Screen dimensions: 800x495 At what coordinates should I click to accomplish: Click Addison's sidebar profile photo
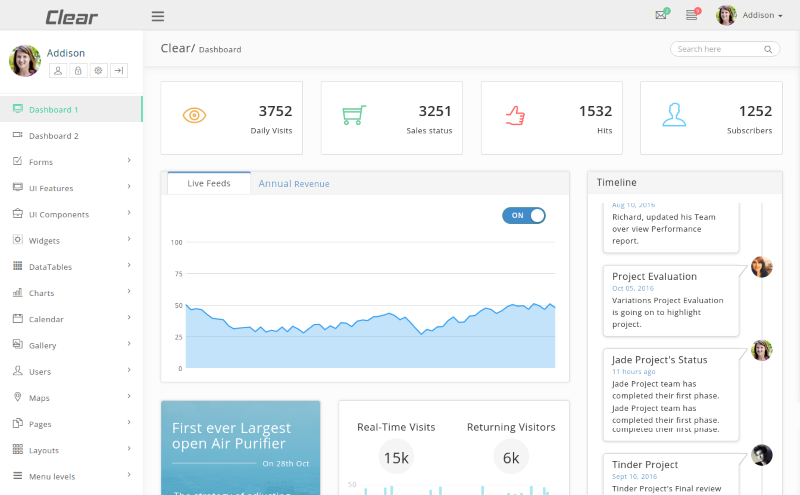[25, 61]
